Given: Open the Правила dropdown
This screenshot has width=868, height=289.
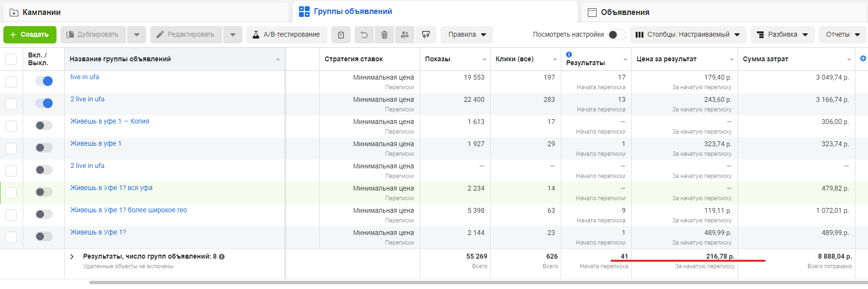Looking at the screenshot, I should (x=467, y=35).
